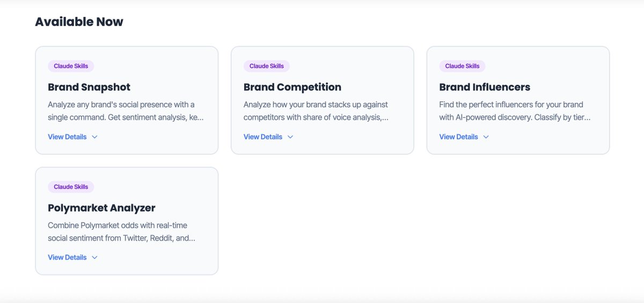Viewport: 644px width, 303px height.
Task: Click the Polymarket odds description text
Action: coord(122,231)
